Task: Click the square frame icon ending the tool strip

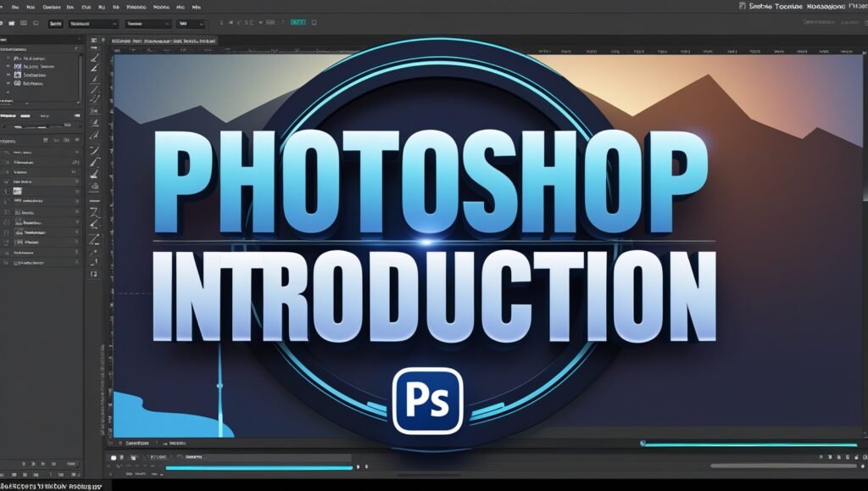Action: 94,274
